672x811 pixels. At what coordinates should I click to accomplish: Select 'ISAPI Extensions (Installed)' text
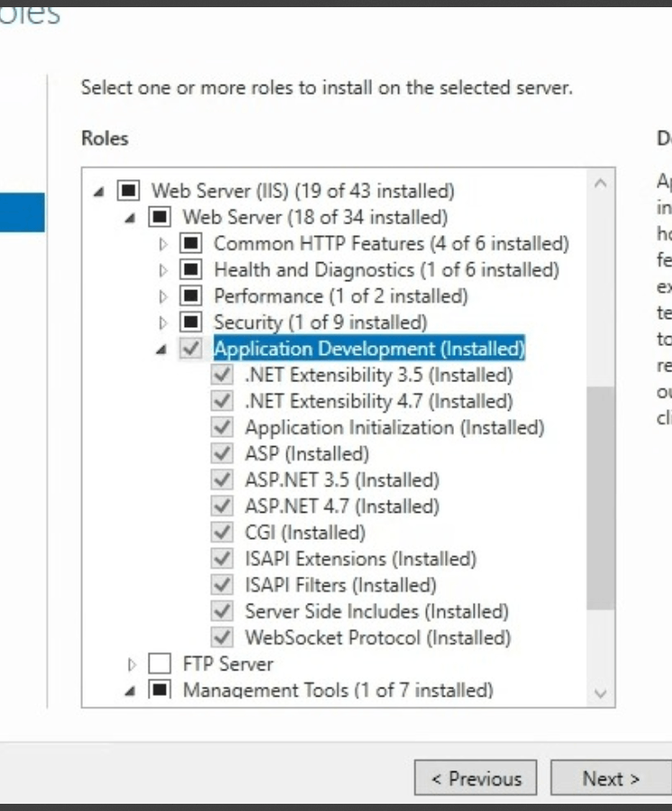point(361,559)
